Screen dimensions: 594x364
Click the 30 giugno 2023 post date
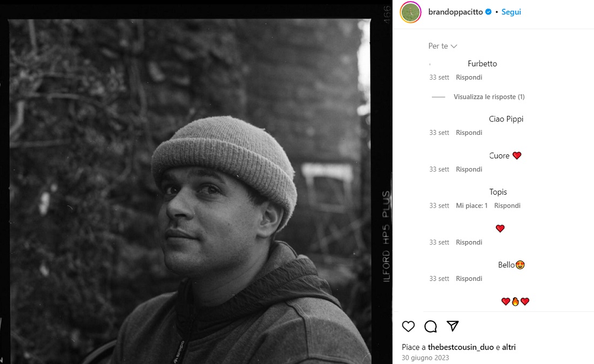pyautogui.click(x=424, y=358)
